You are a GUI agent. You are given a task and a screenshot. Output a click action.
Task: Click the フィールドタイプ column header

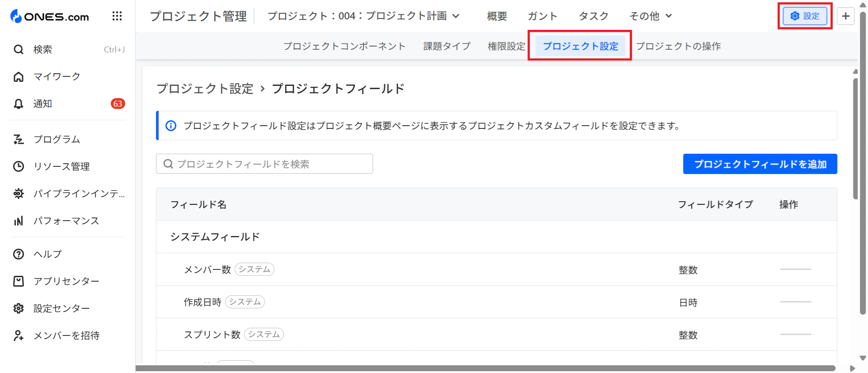tap(715, 204)
